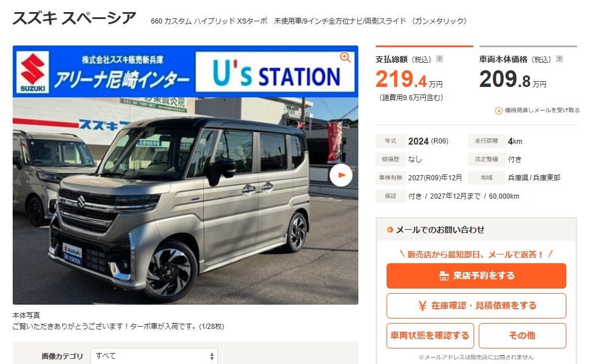594x364 pixels.
Task: Click Suzuki logo in dealer banner
Action: [x=33, y=72]
